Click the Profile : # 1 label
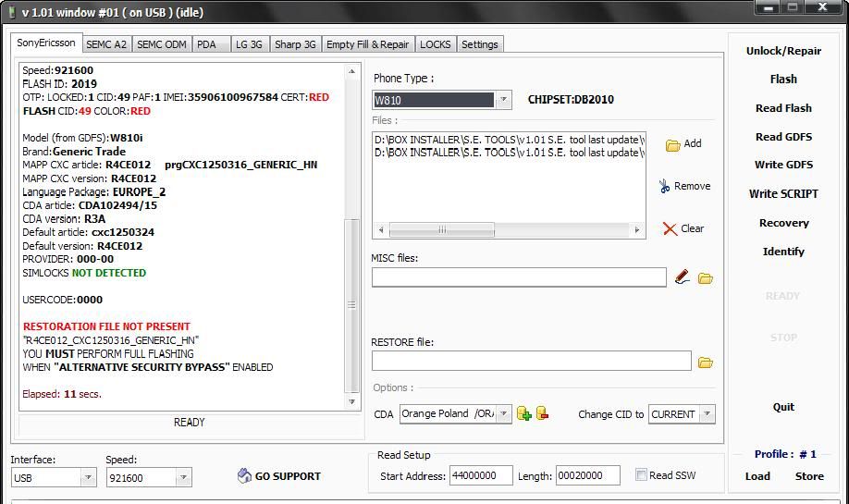 [785, 454]
